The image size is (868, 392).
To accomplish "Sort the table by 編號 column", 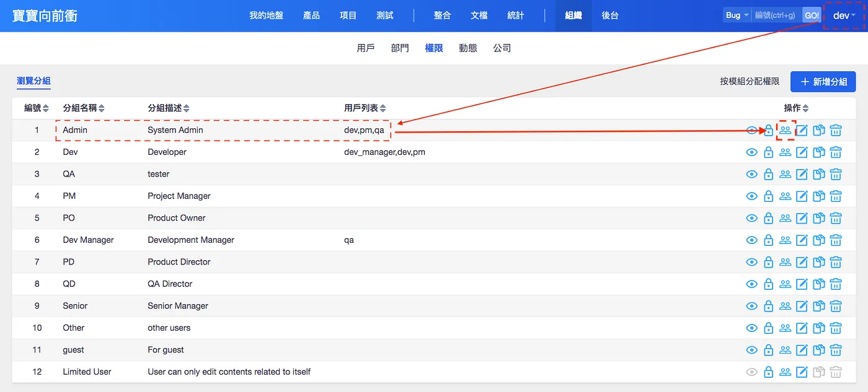I will (37, 108).
